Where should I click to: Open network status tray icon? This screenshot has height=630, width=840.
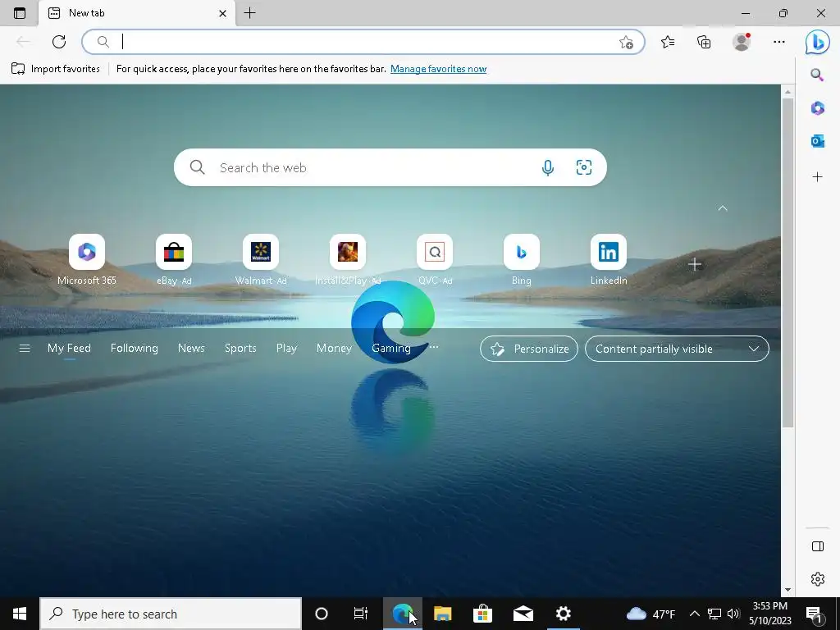[714, 614]
